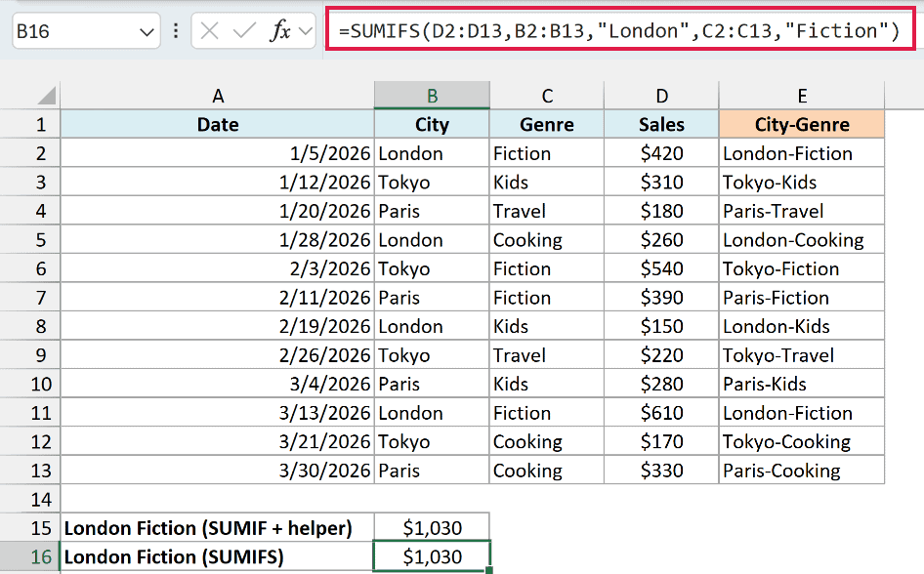924x574 pixels.
Task: Select the London Fiction (SUMIF + helper) label
Action: (x=218, y=528)
